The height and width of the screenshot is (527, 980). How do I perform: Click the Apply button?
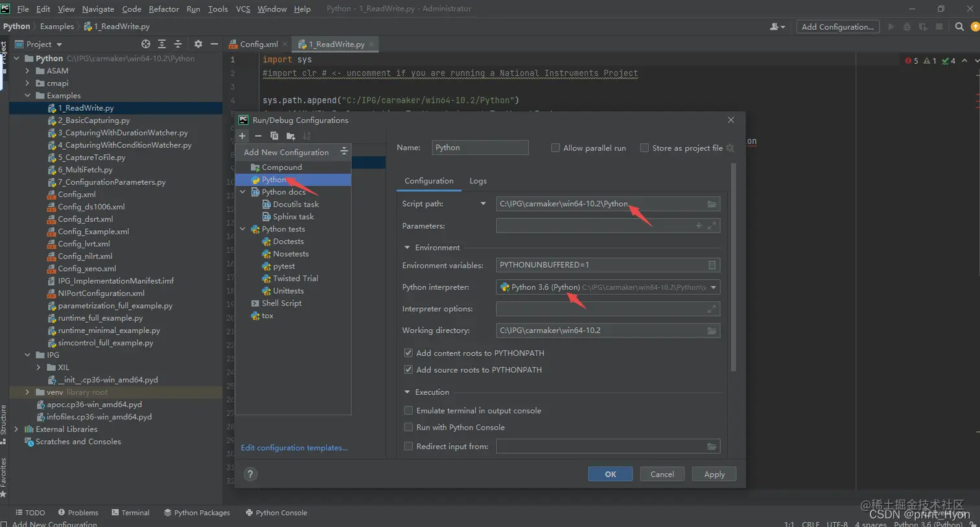tap(714, 474)
